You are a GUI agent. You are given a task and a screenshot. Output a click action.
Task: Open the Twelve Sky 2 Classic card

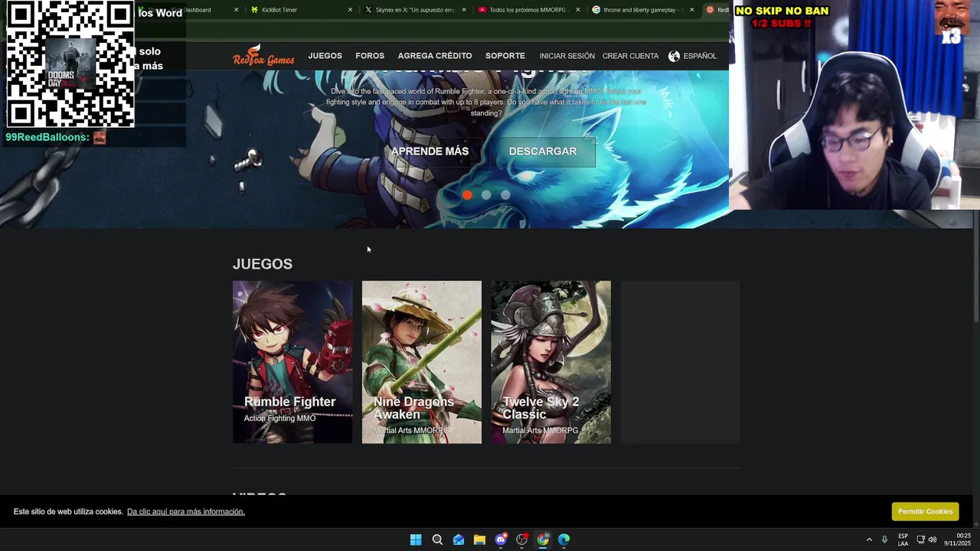click(x=551, y=362)
